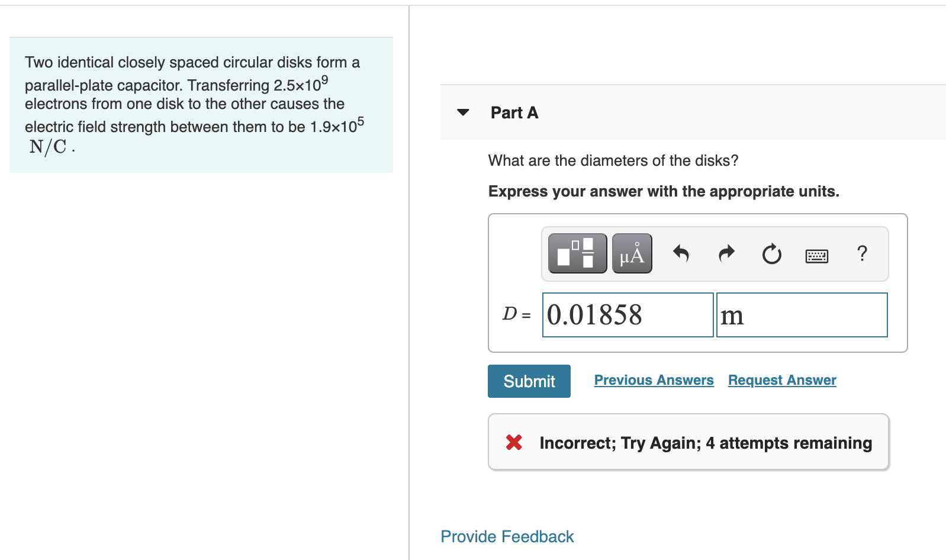Click the units field showing m

point(801,314)
